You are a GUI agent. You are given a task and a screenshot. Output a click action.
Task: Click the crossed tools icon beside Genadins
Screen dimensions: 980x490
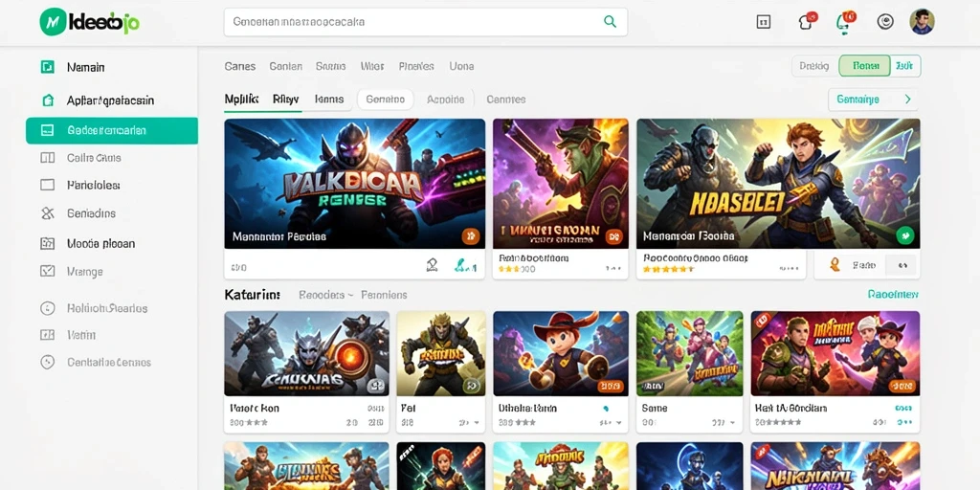(x=47, y=213)
